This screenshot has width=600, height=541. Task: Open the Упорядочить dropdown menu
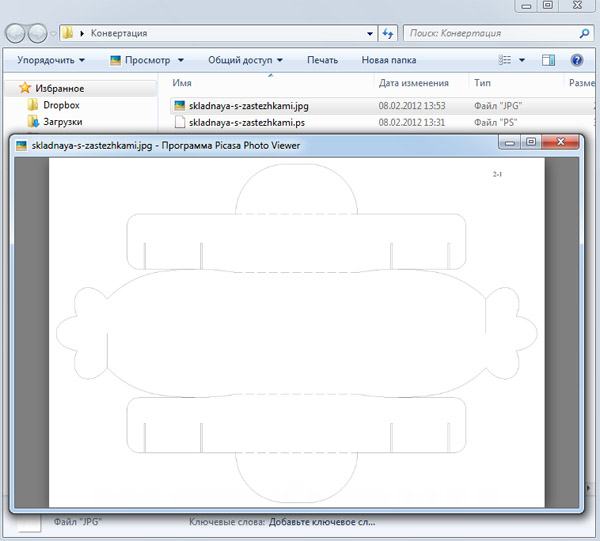point(50,60)
